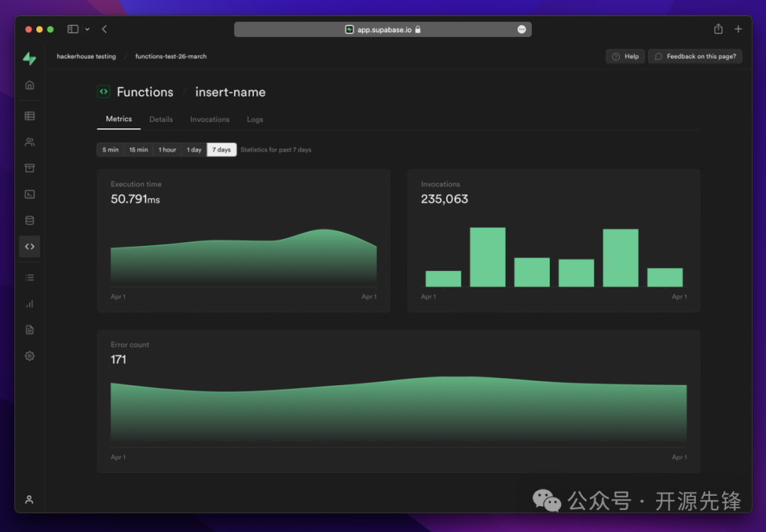Switch to the Metrics tab

(118, 119)
